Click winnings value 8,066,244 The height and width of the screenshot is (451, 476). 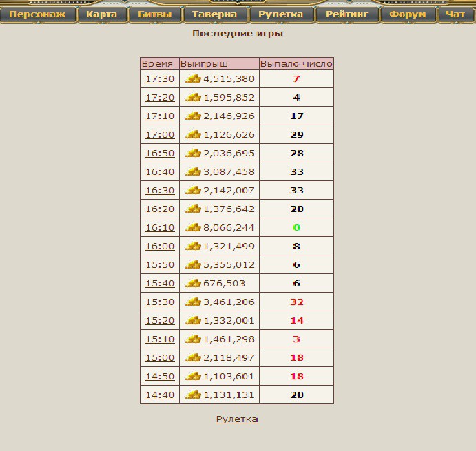(x=229, y=228)
